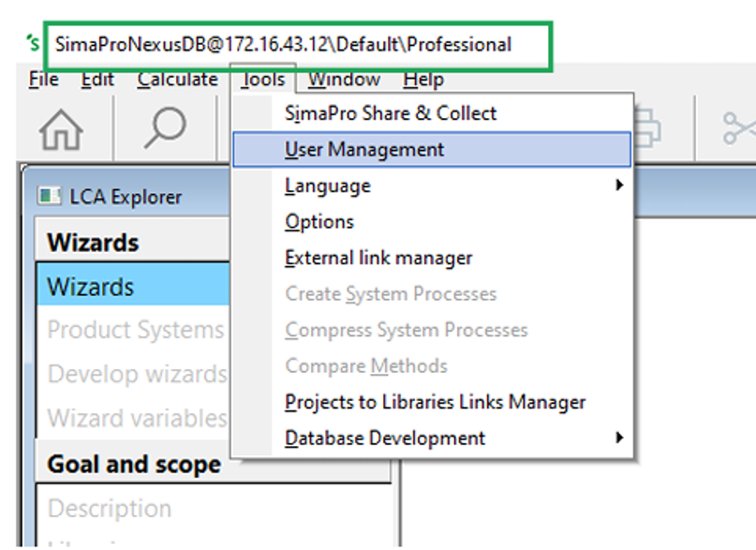Close the open Tools menu
Screen dimensions: 756x550
(263, 79)
